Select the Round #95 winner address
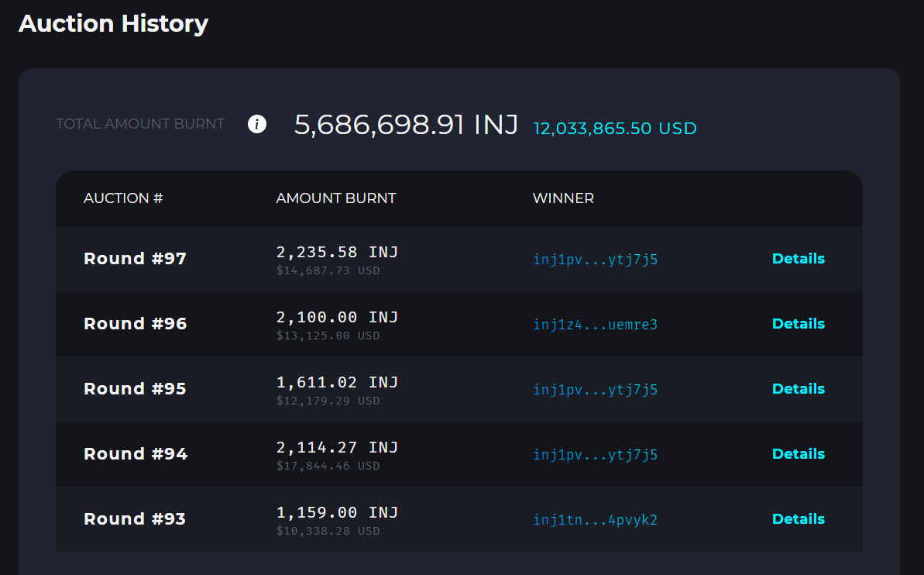The height and width of the screenshot is (575, 924). [x=595, y=390]
